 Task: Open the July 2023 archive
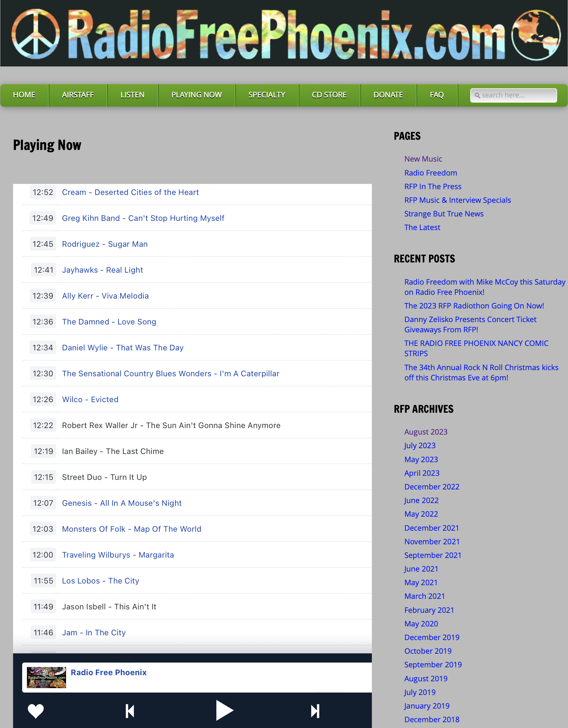420,445
